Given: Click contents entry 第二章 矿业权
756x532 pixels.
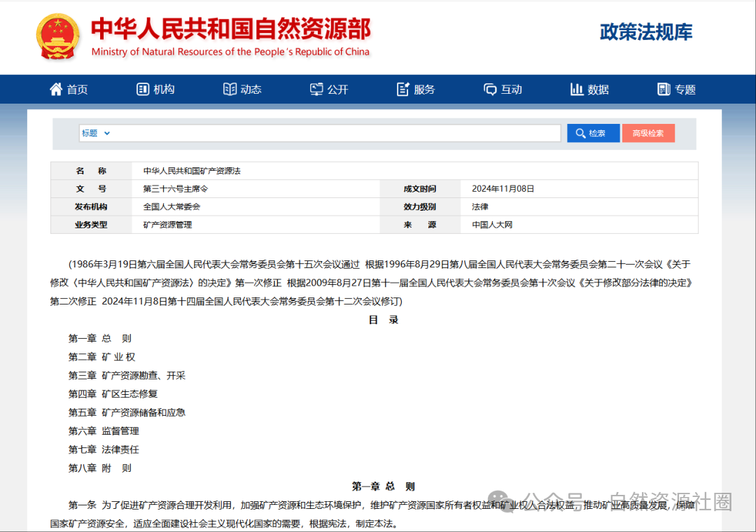Looking at the screenshot, I should pyautogui.click(x=101, y=357).
